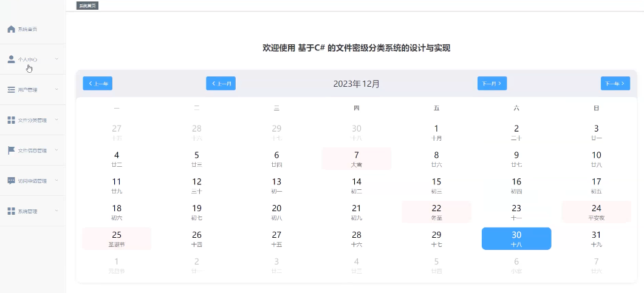Viewport: 644px width, 293px height.
Task: Expand the 文件信息管理 chevron
Action: click(x=57, y=150)
